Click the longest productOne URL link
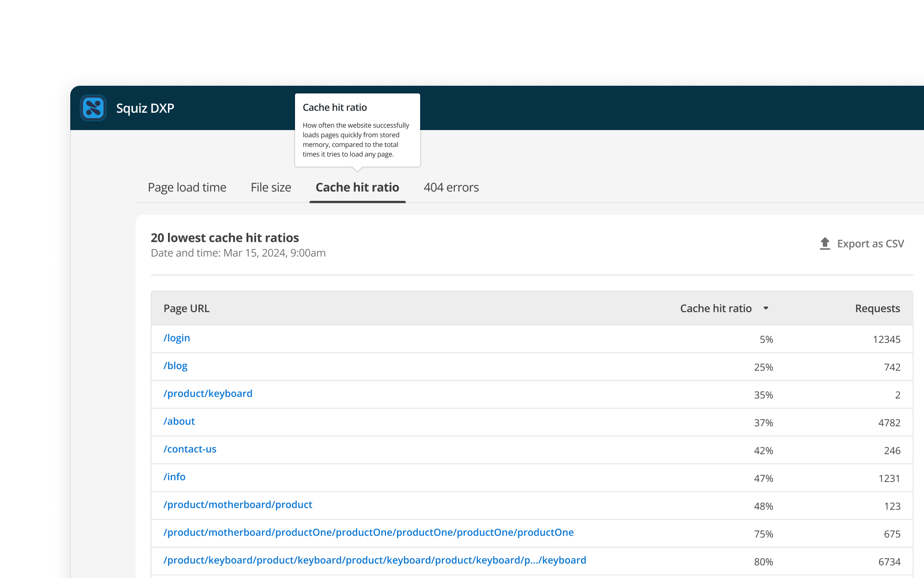 (x=368, y=533)
